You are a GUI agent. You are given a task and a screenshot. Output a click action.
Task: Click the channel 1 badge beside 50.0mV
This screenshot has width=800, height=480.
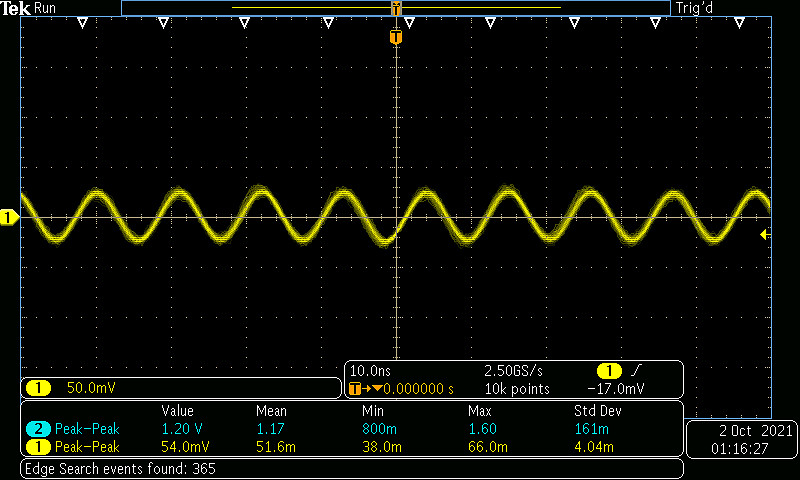pos(38,388)
